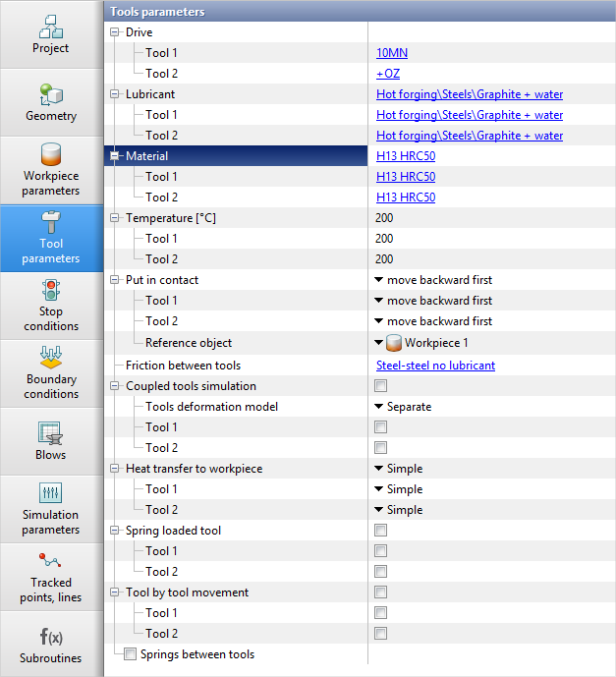Edit Tool 1 temperature value 200

point(384,239)
